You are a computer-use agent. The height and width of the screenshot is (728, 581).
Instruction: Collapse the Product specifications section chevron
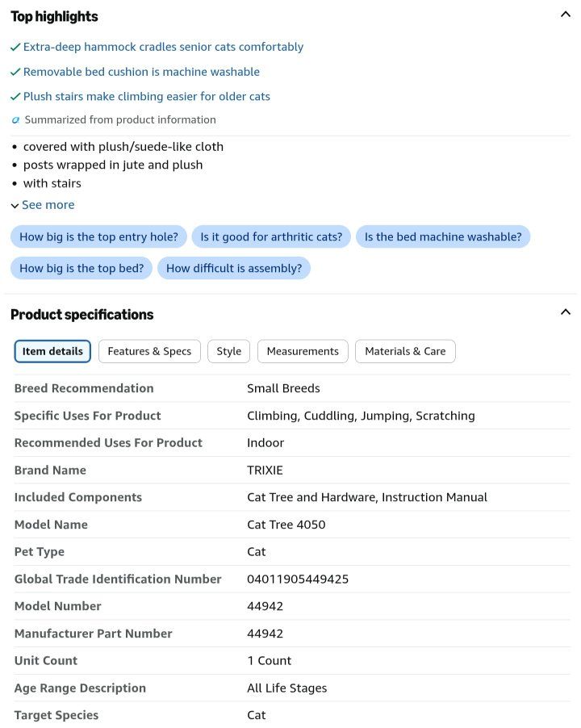565,312
